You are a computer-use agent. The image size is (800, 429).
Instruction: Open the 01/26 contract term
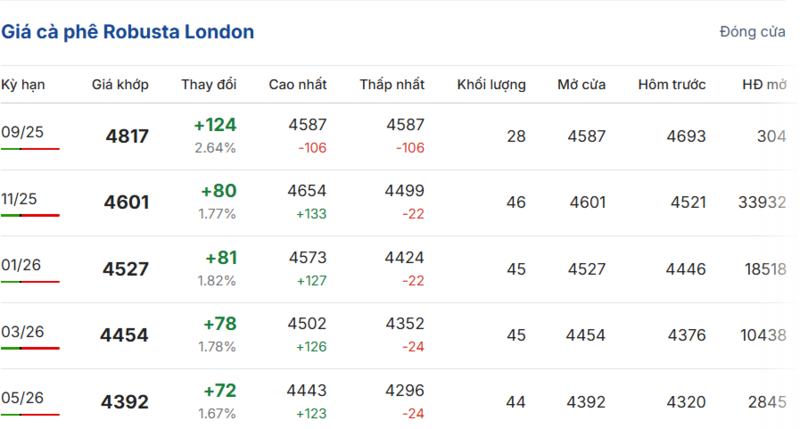(x=21, y=265)
